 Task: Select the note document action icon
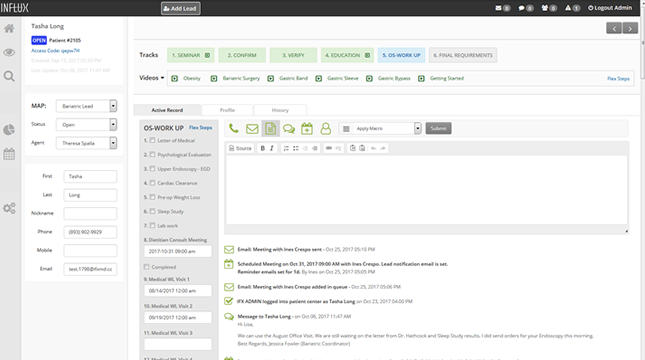(x=271, y=128)
